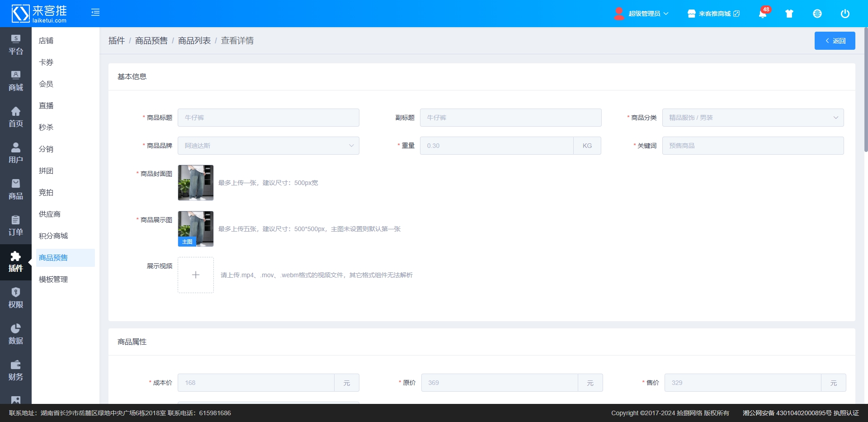Open the 来客推商城 external link

714,14
